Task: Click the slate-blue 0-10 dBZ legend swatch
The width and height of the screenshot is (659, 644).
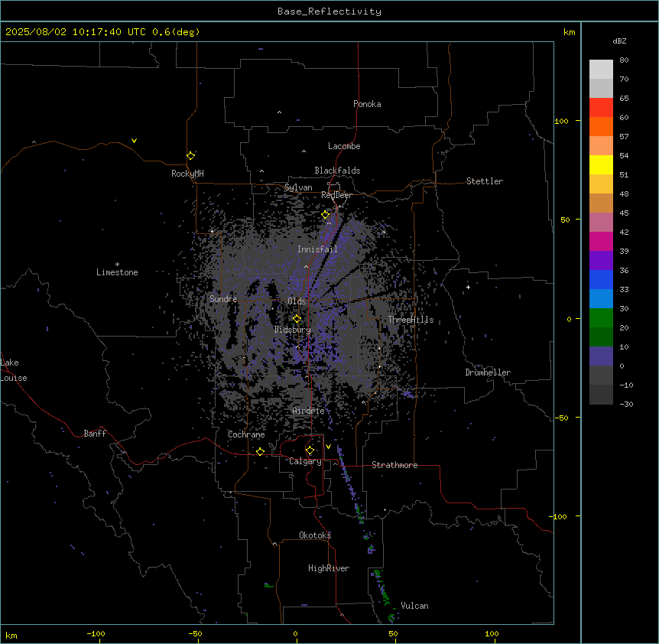Action: (601, 356)
